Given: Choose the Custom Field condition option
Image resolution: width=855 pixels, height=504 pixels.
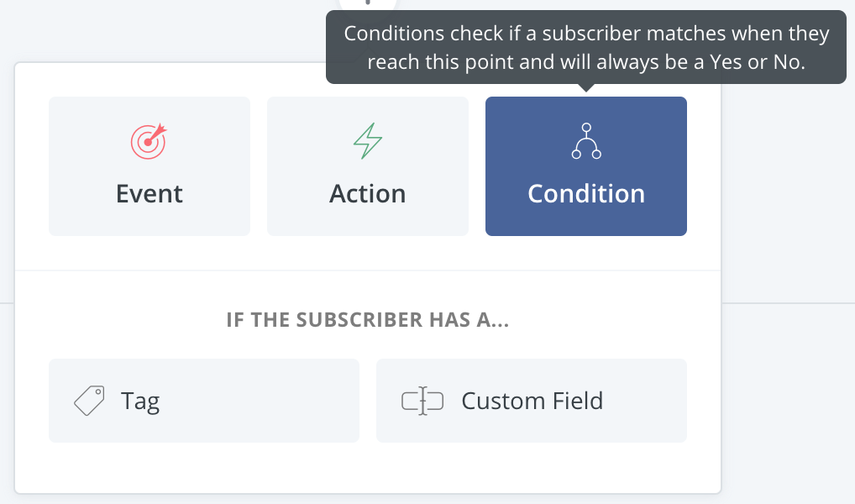Looking at the screenshot, I should 532,401.
